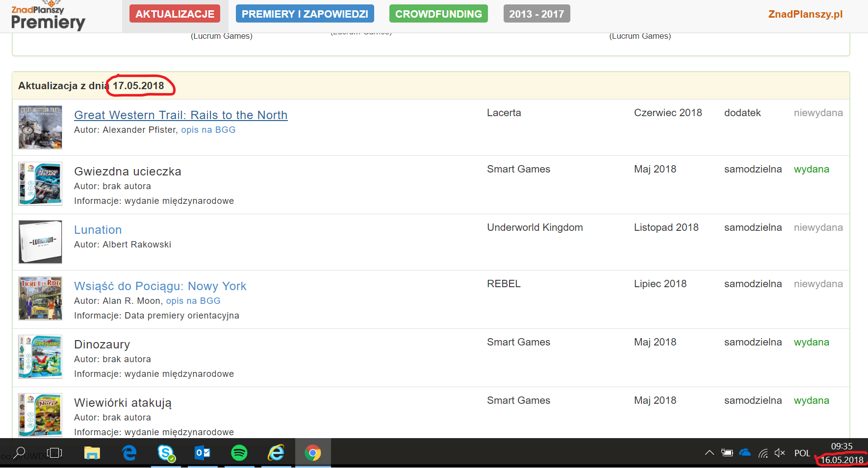Open the ZnadPlanszy Premiery logo
Viewport: 868px width, 468px height.
pos(48,16)
